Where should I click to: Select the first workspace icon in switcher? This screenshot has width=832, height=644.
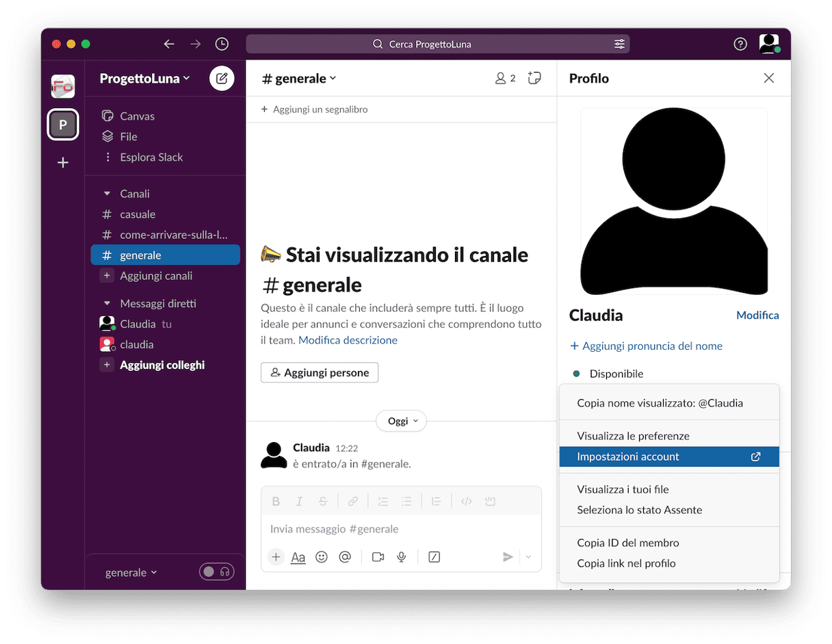(63, 86)
